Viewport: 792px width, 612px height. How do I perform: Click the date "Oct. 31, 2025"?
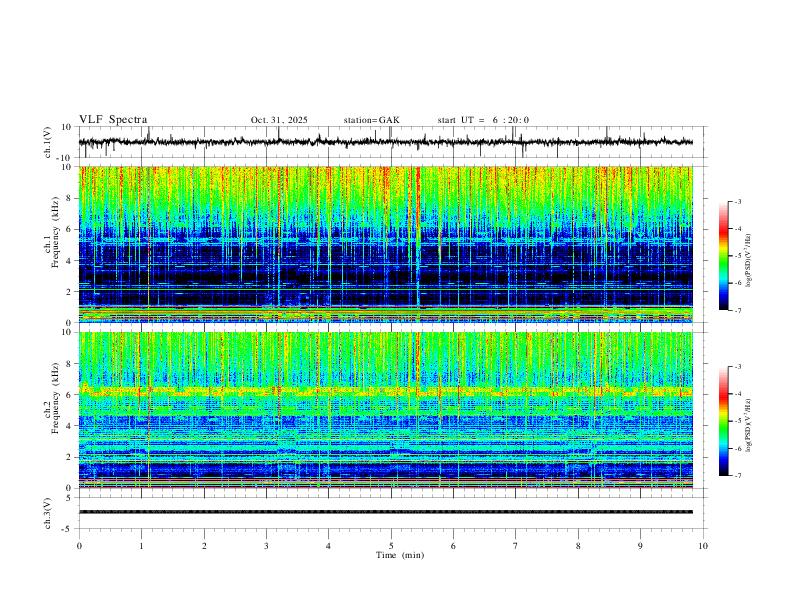pos(279,120)
